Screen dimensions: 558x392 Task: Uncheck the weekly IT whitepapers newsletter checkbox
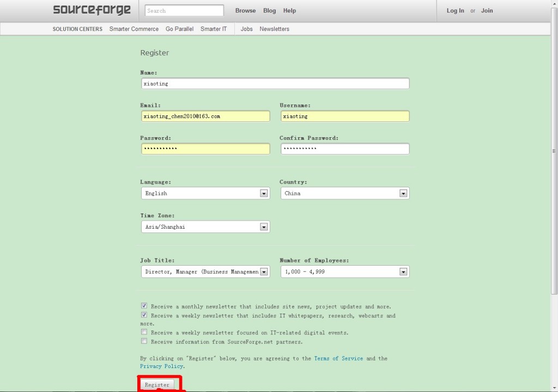[x=144, y=315]
